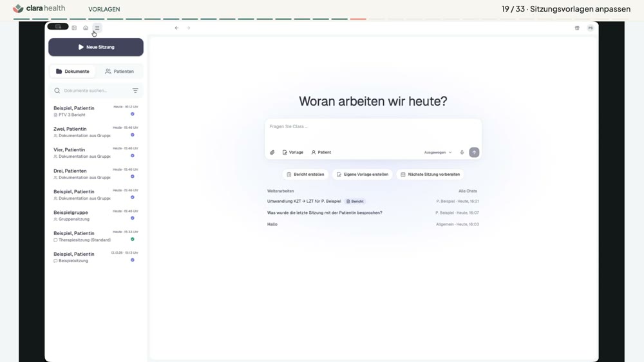The width and height of the screenshot is (644, 362).
Task: Open the Alle Chats link
Action: point(468,191)
